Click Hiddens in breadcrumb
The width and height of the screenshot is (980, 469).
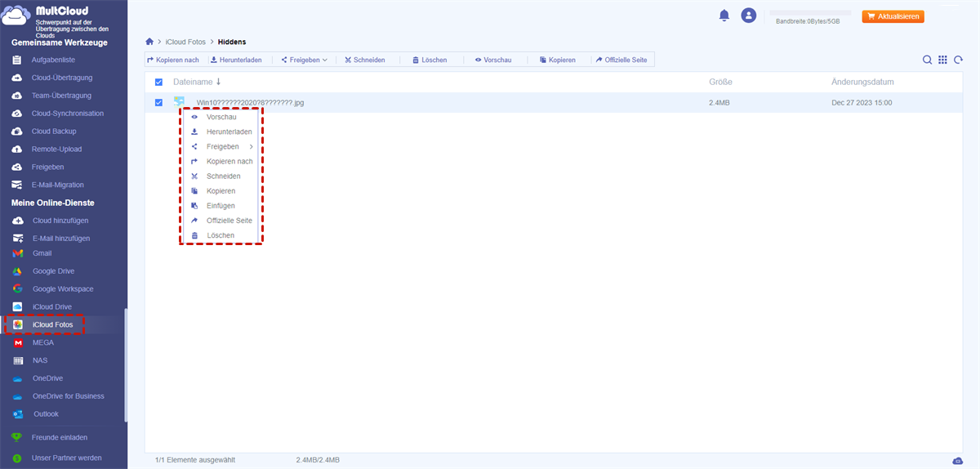pyautogui.click(x=232, y=41)
